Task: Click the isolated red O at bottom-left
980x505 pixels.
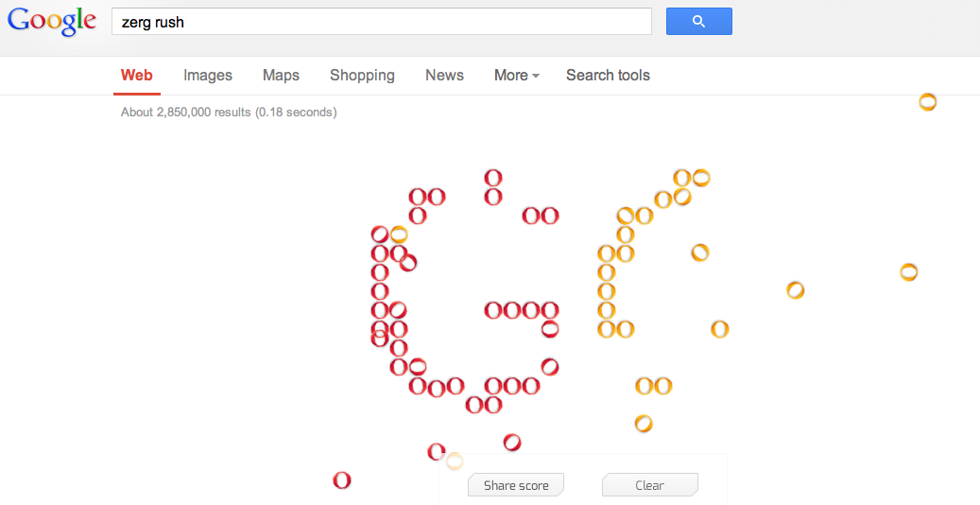Action: (x=342, y=480)
